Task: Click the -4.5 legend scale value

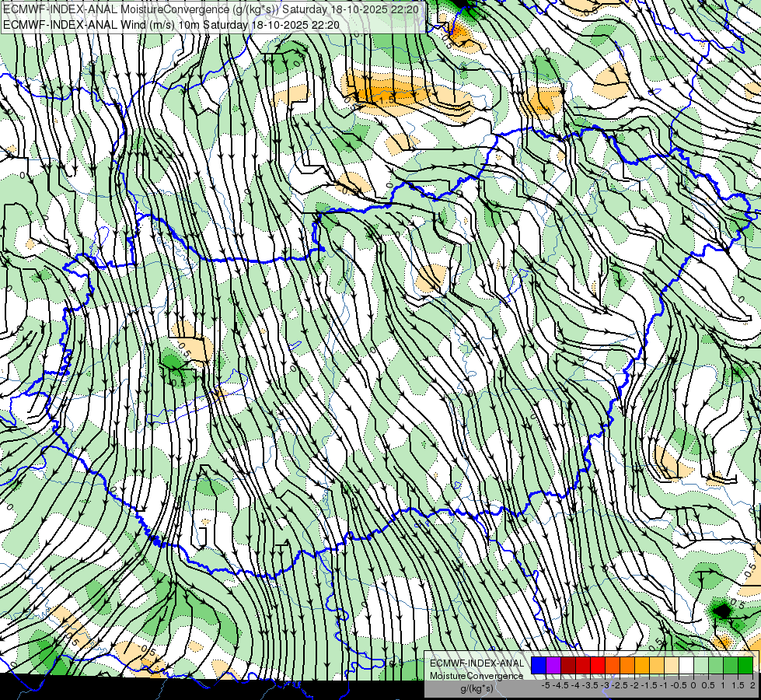Action: pyautogui.click(x=561, y=685)
